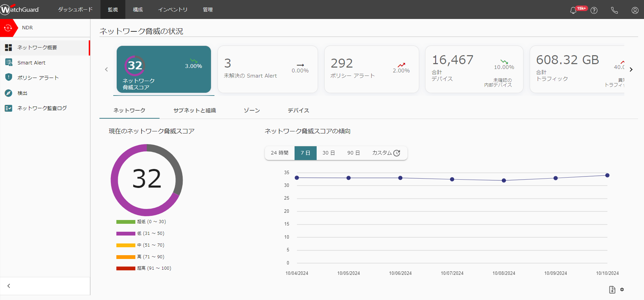Show next summary cards with right arrow
Viewport: 644px width, 300px height.
click(x=631, y=69)
